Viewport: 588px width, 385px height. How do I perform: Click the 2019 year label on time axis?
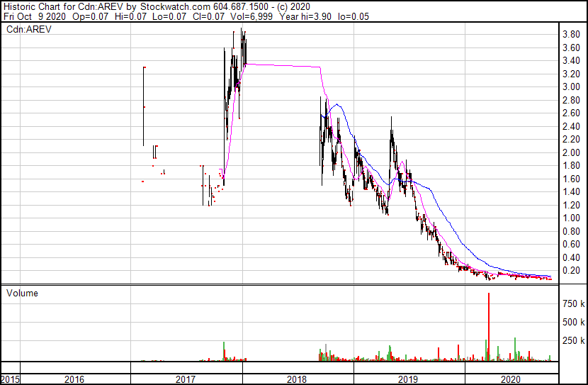point(408,379)
